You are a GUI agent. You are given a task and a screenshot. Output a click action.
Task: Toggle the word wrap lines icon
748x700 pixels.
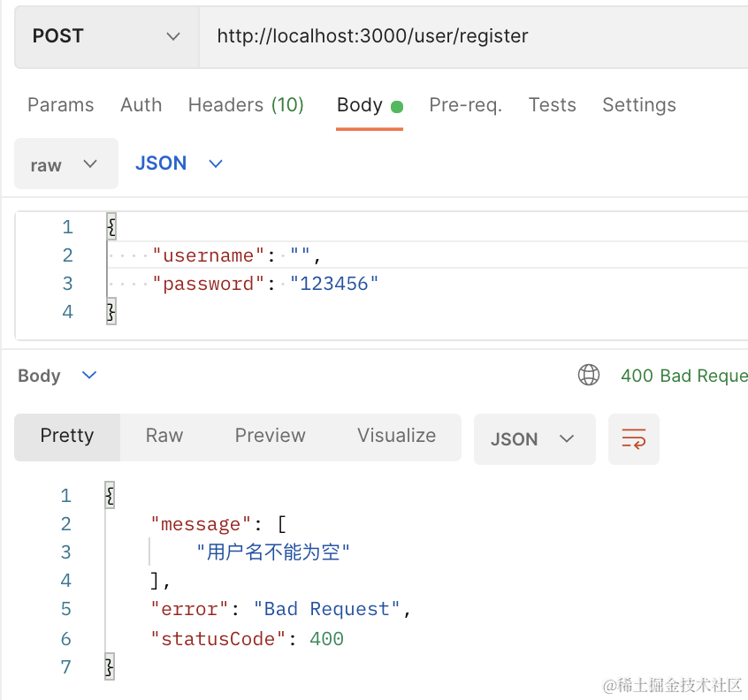(634, 438)
